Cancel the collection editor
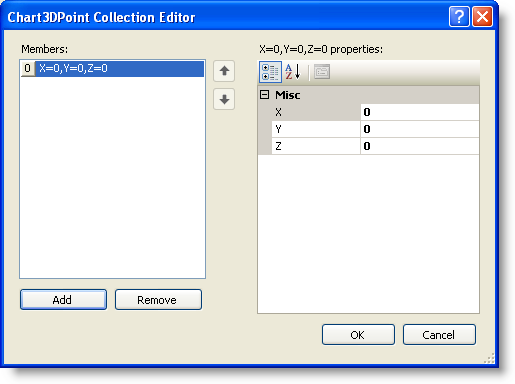Viewport: 515px width, 384px height. point(439,334)
